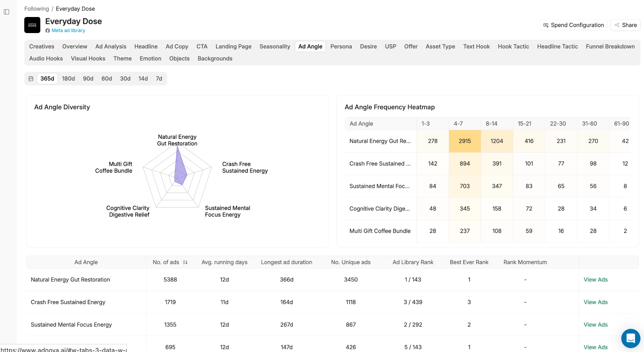Switch to the Desire tab

[368, 47]
